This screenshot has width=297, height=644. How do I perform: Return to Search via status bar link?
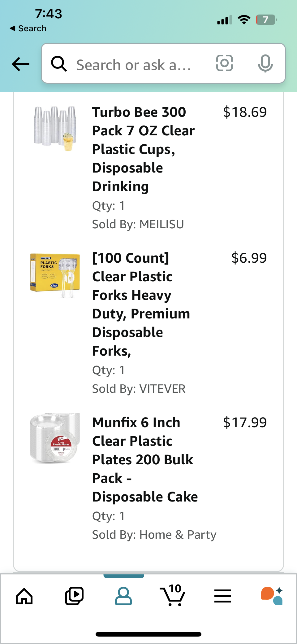[28, 28]
